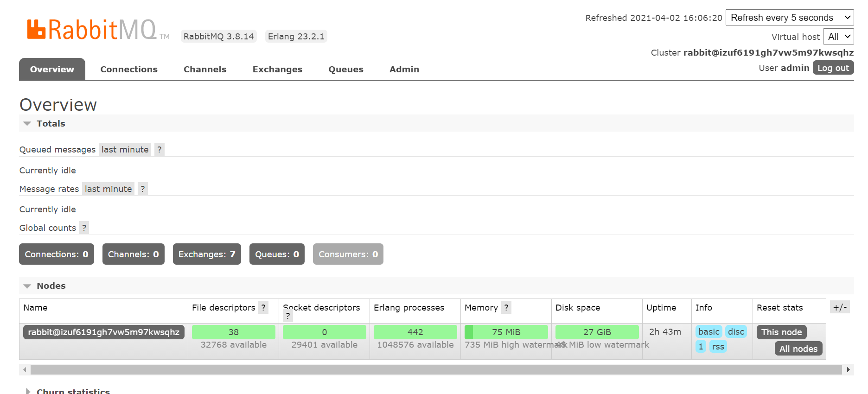Switch to the Queues tab

pyautogui.click(x=346, y=69)
